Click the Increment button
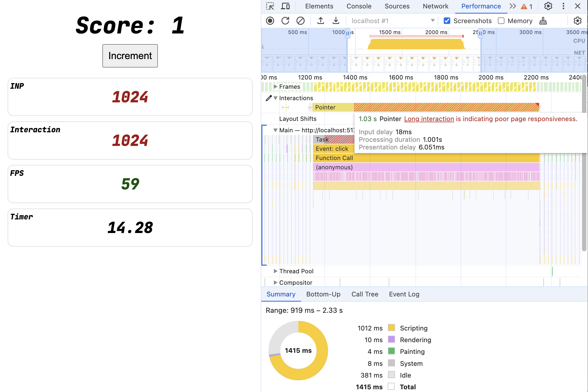588x392 pixels. pyautogui.click(x=130, y=56)
